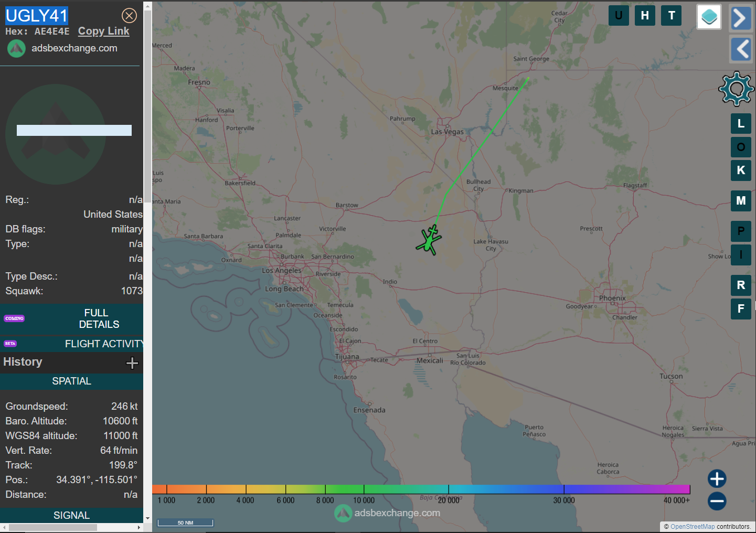Close the UGLY41 aircraft info panel
Viewport: 756px width, 533px height.
[x=129, y=16]
